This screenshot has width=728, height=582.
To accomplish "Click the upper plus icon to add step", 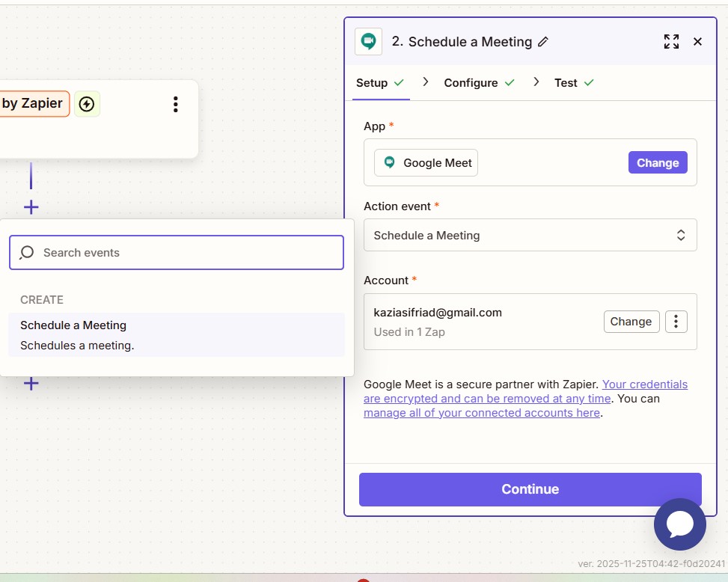I will pos(31,207).
